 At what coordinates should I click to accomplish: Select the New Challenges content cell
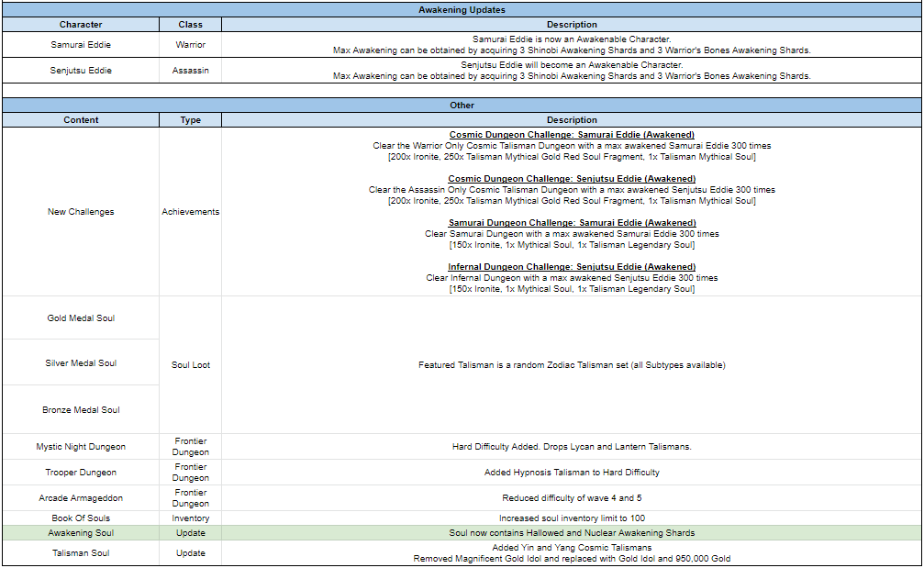coord(81,212)
